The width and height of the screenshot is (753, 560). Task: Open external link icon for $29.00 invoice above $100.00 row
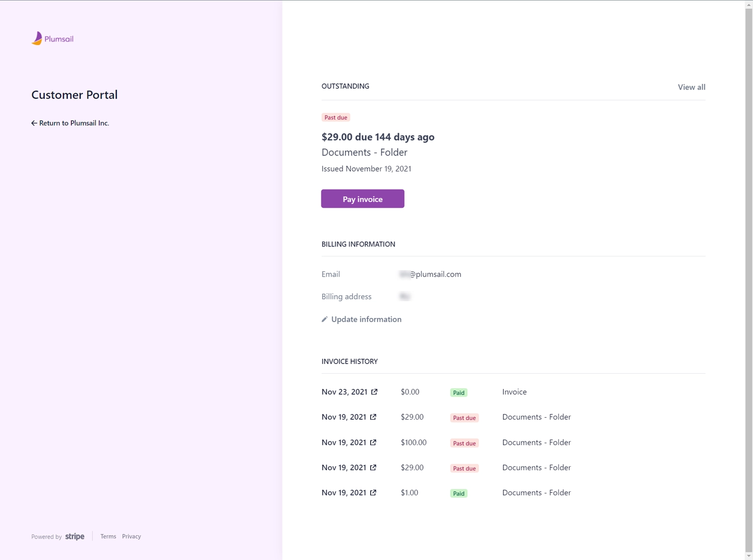point(373,417)
